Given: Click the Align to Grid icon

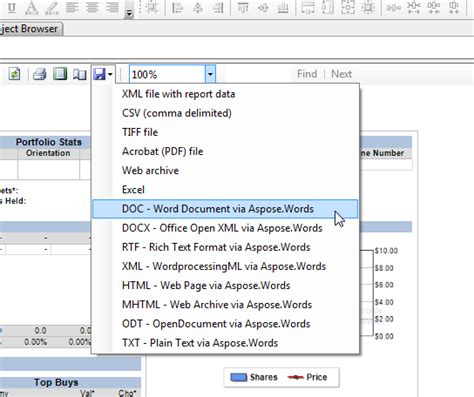Looking at the screenshot, I should click(x=152, y=7).
